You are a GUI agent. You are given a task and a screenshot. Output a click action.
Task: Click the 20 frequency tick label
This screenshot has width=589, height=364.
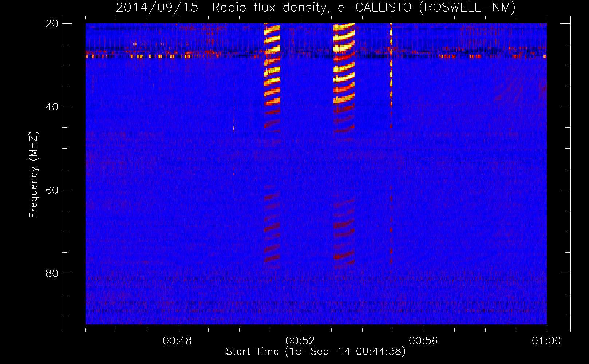click(52, 24)
